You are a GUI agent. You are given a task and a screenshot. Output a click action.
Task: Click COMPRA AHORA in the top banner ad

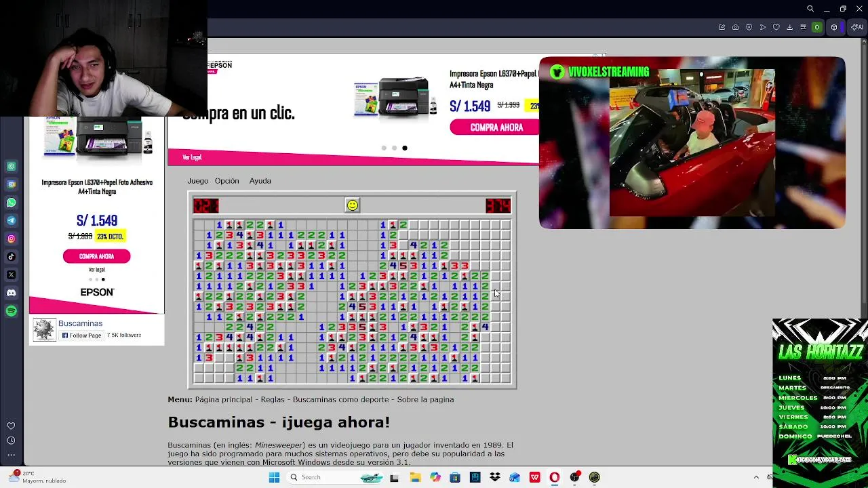496,127
